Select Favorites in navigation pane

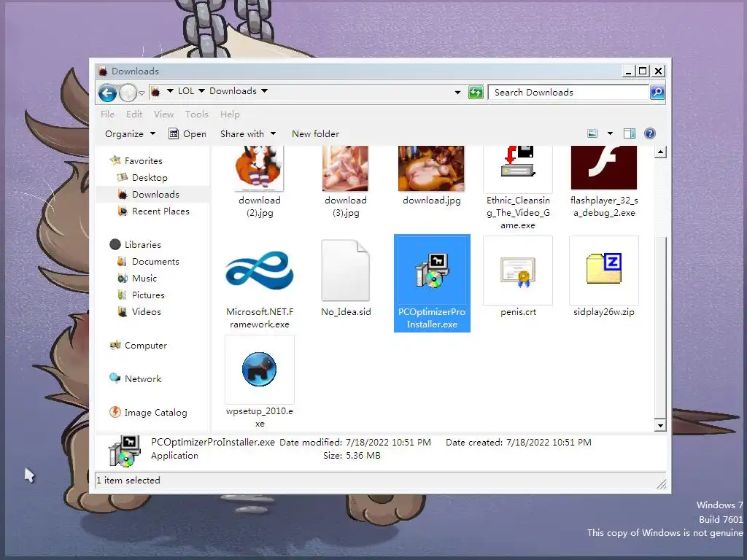(144, 161)
